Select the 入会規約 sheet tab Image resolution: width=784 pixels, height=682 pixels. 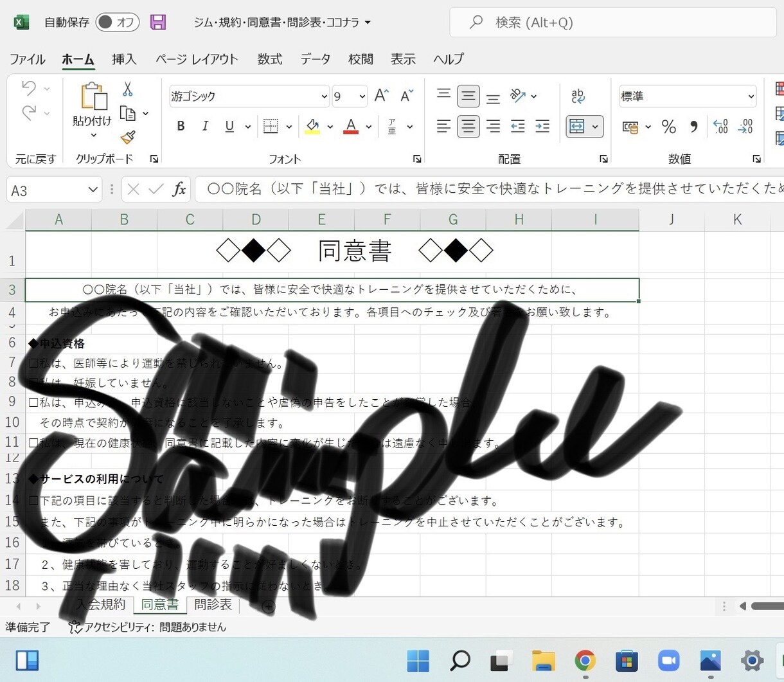coord(101,605)
